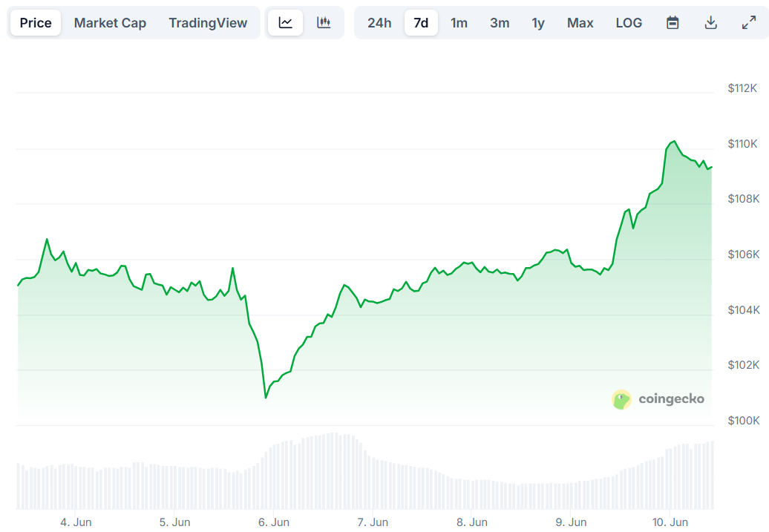The image size is (769, 532).
Task: Click the $102K axis label
Action: point(744,365)
